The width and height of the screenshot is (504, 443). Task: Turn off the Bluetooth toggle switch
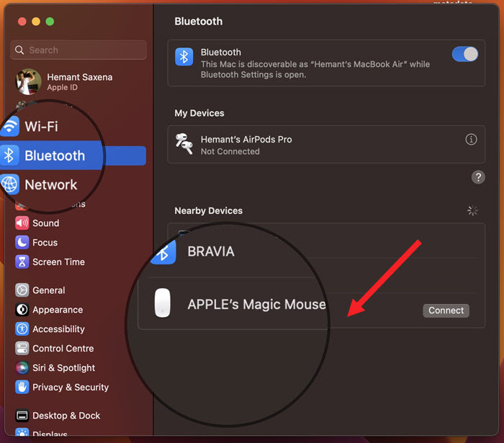[465, 54]
